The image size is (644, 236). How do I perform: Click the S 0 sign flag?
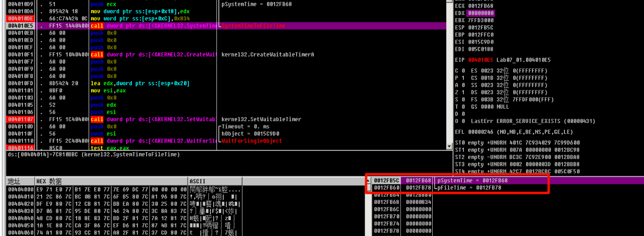tap(459, 100)
